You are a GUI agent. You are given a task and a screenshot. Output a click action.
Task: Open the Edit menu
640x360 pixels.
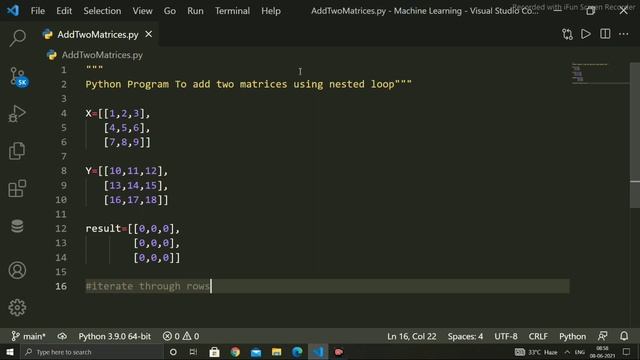click(64, 11)
